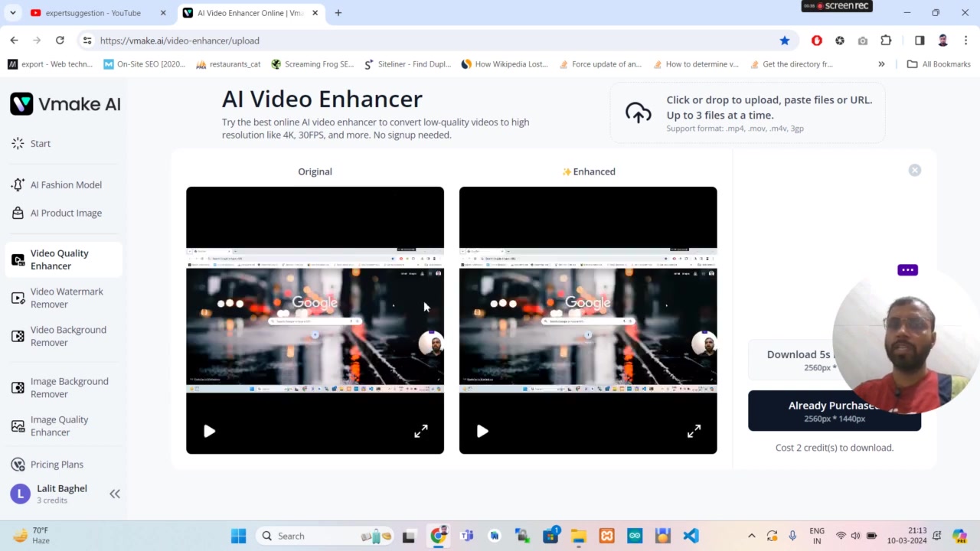980x551 pixels.
Task: Click the address bar URL
Action: [180, 41]
